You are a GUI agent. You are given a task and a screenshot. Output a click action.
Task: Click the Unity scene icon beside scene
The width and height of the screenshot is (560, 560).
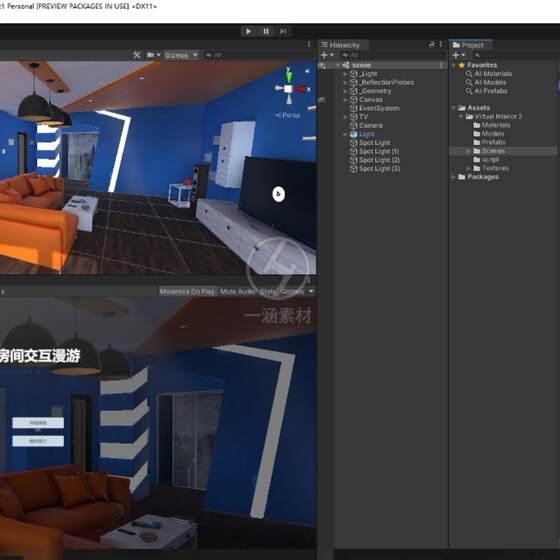[x=346, y=65]
